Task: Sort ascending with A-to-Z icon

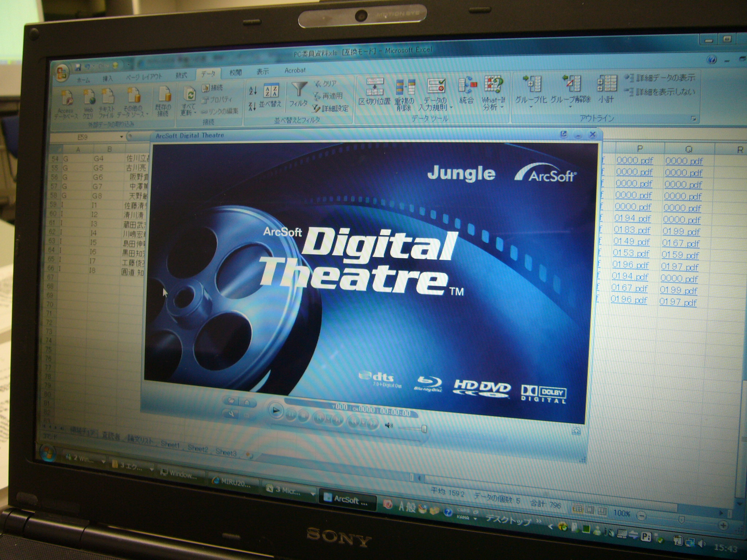Action: [x=253, y=90]
